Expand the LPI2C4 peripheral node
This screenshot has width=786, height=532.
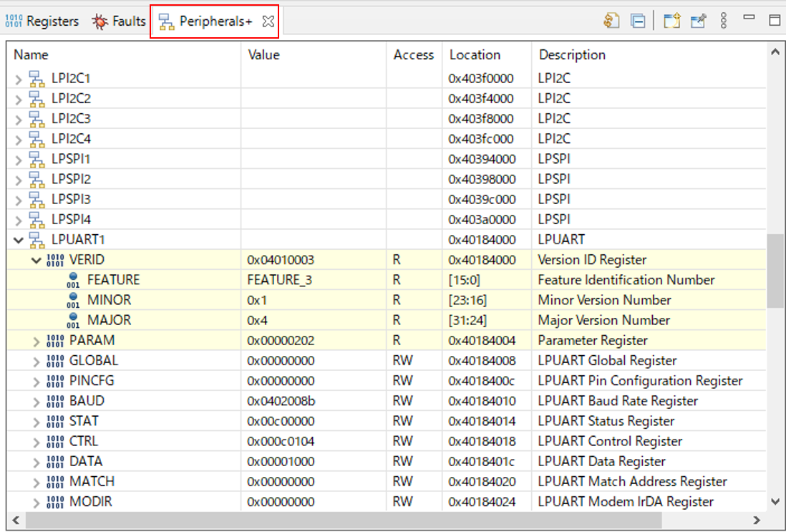click(x=19, y=140)
